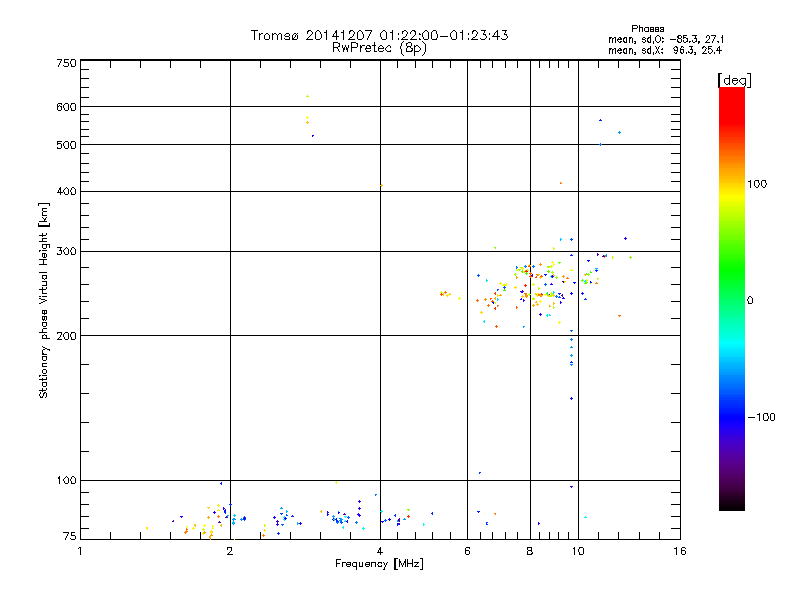Click the x-axis tick label '2'
Viewport: 800px width, 600px height.
click(x=230, y=551)
